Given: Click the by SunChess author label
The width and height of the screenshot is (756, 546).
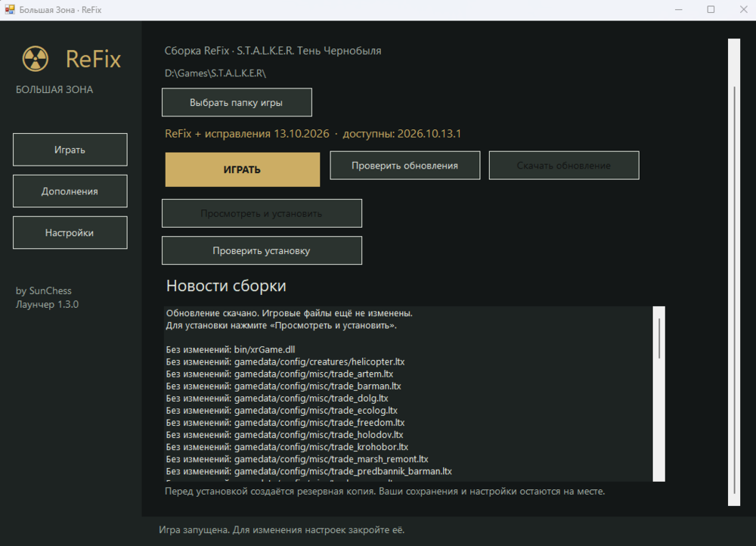Looking at the screenshot, I should [x=43, y=291].
